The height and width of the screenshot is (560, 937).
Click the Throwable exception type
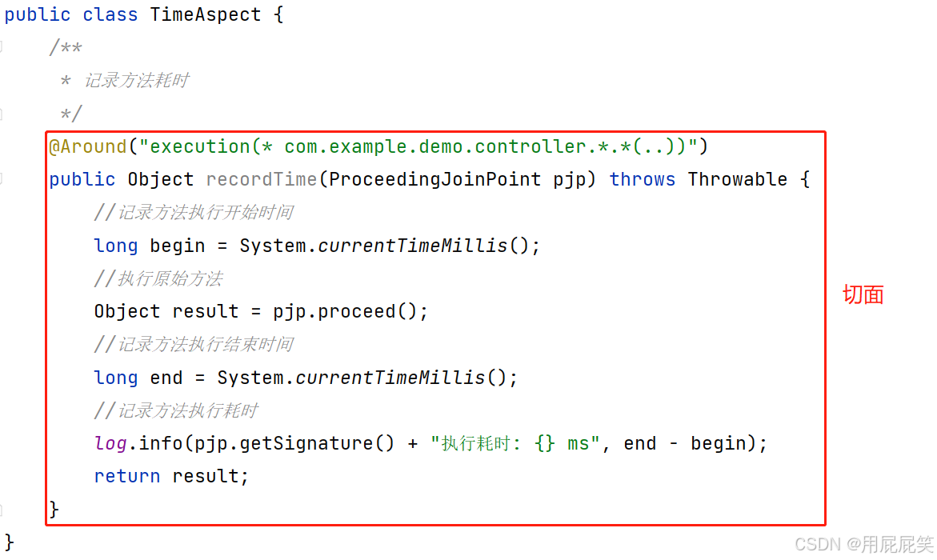[x=738, y=179]
